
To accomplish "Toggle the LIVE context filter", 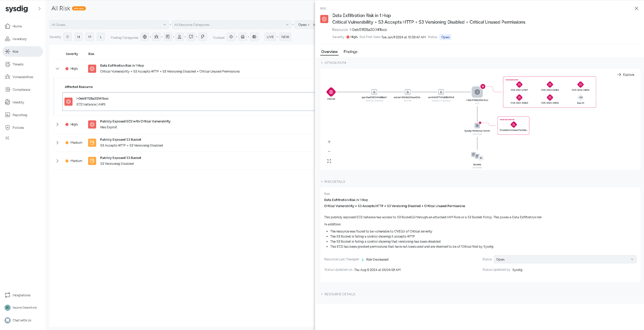I will [x=270, y=37].
